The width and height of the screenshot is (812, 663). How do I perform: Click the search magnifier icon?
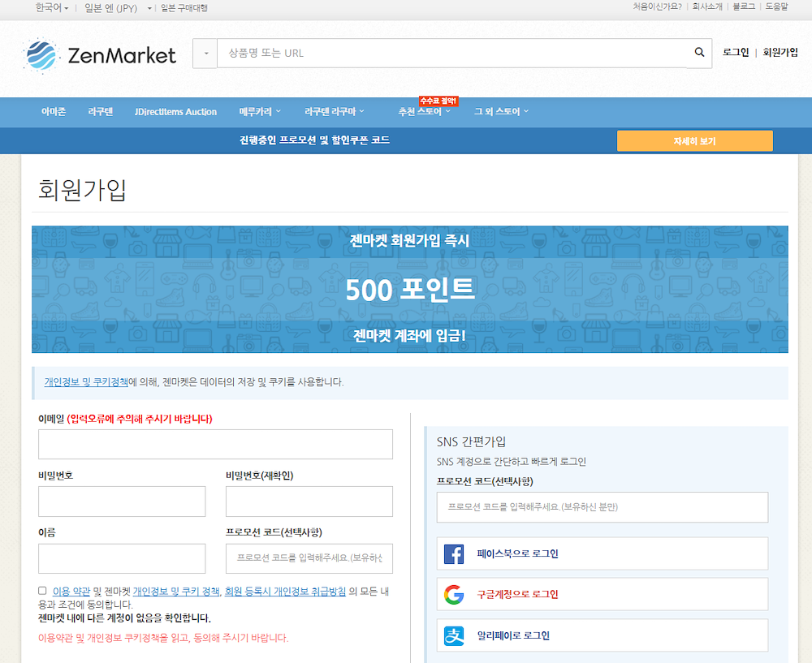699,52
